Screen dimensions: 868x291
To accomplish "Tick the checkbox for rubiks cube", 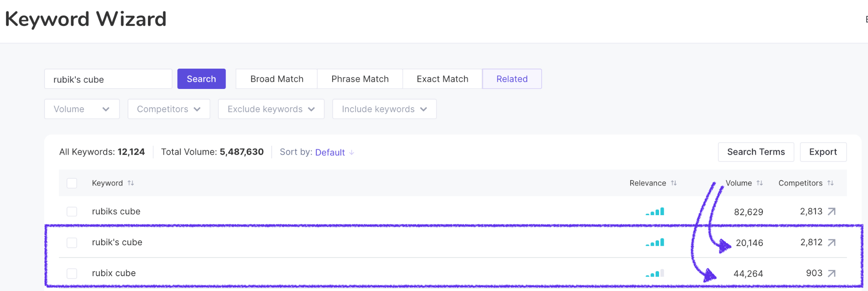I will click(72, 211).
